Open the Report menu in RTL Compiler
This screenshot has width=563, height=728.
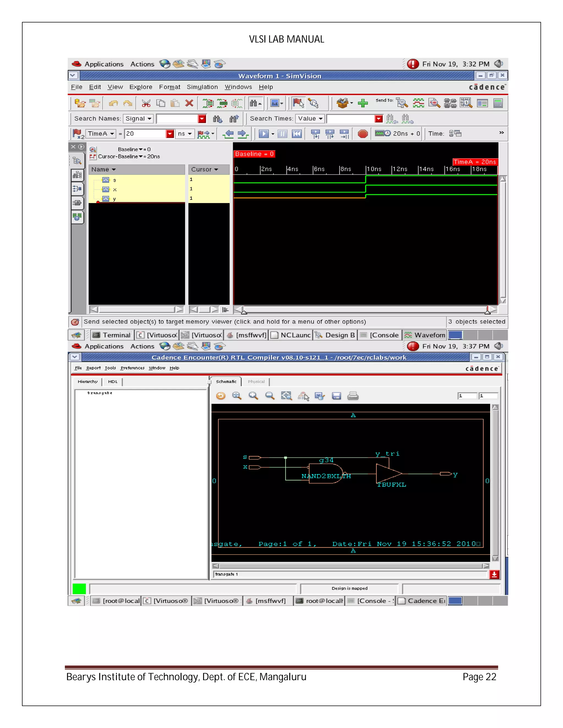coord(93,368)
